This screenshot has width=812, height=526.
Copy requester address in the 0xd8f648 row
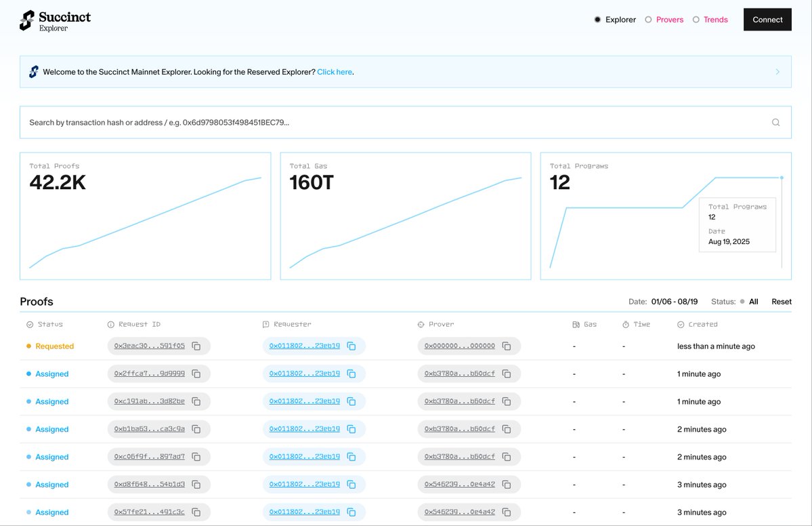click(x=351, y=485)
